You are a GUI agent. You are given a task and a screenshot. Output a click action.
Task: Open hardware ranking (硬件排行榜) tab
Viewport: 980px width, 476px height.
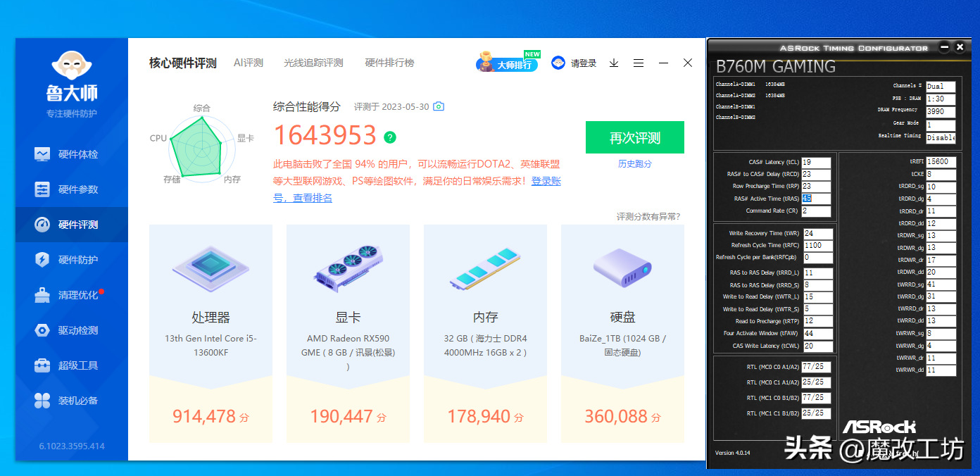point(389,63)
